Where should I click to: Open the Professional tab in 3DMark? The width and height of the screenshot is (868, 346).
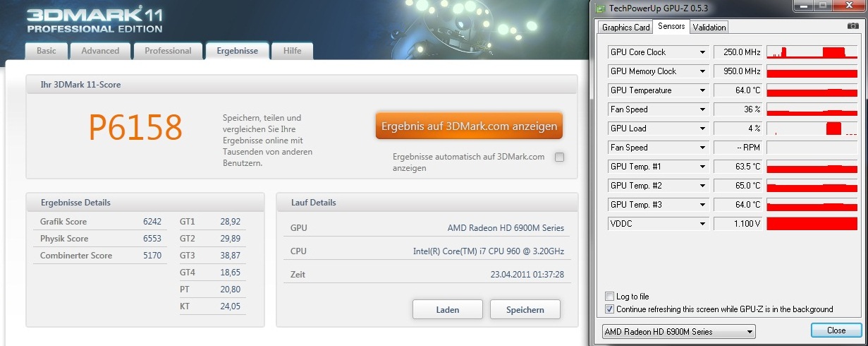coord(168,51)
